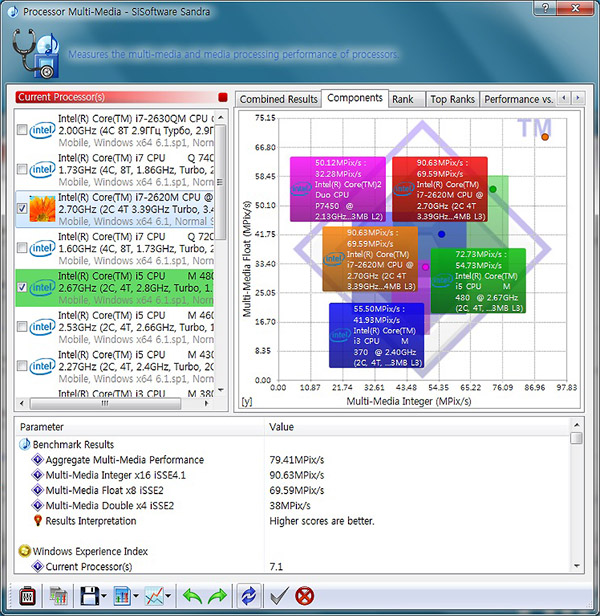Expand the bar chart icon dropdown arrow
Image resolution: width=600 pixels, height=616 pixels.
click(136, 596)
